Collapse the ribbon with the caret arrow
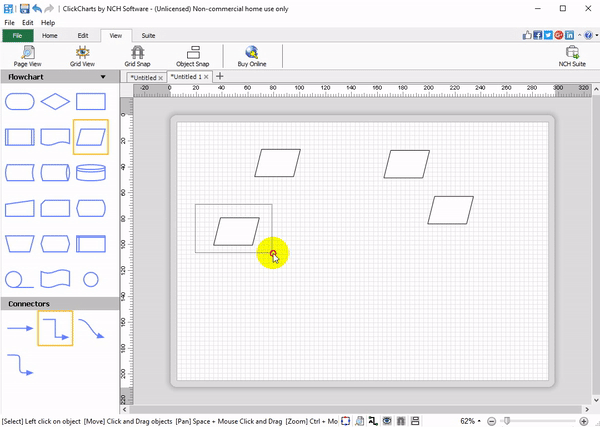 (x=579, y=35)
